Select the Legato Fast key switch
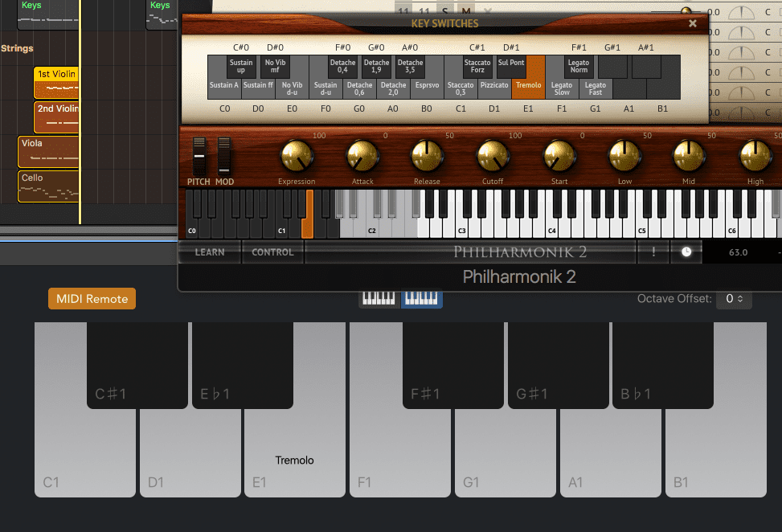This screenshot has width=782, height=532. [x=596, y=88]
